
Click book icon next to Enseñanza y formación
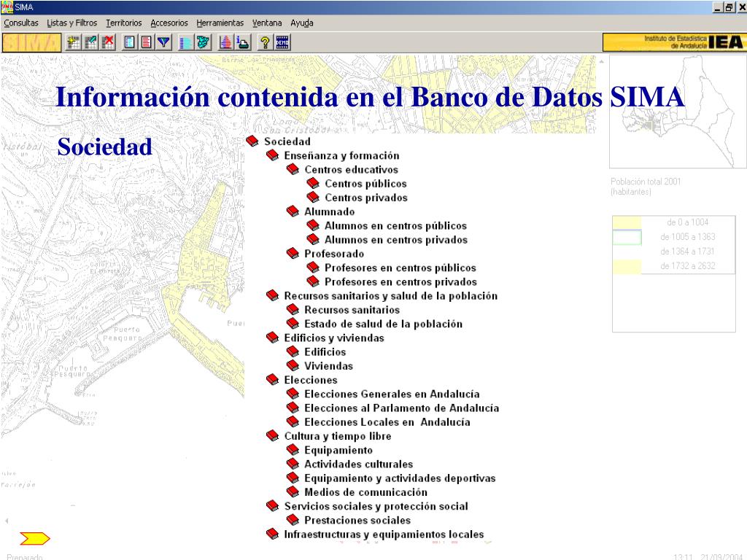[x=272, y=155]
